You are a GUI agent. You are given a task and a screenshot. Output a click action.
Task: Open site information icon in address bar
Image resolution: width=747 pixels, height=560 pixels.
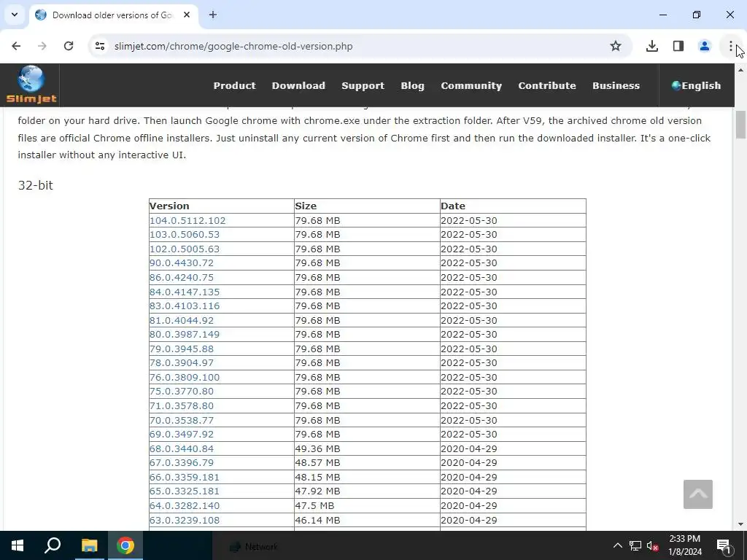99,46
